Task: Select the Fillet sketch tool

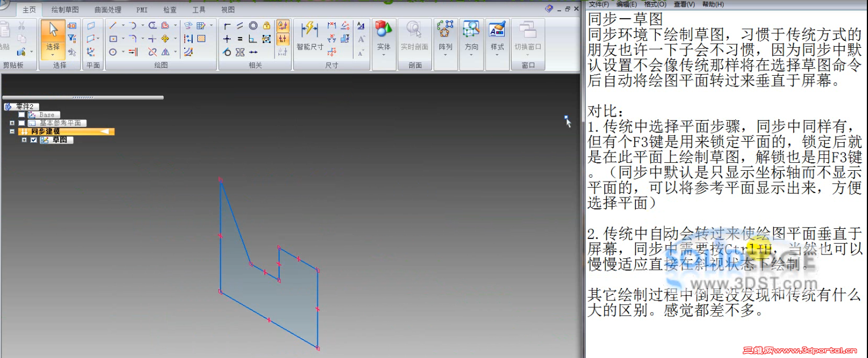Action: [x=132, y=39]
